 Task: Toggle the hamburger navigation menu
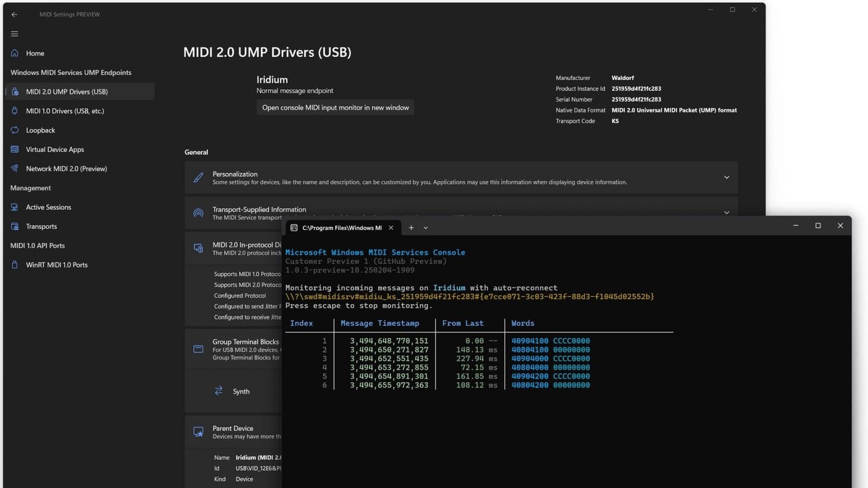tap(14, 34)
